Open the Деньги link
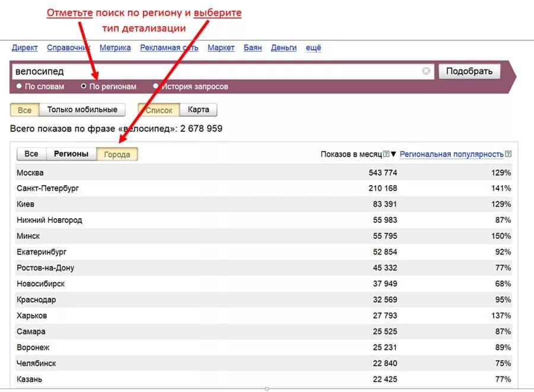Screen dimensions: 534x392 coord(284,47)
